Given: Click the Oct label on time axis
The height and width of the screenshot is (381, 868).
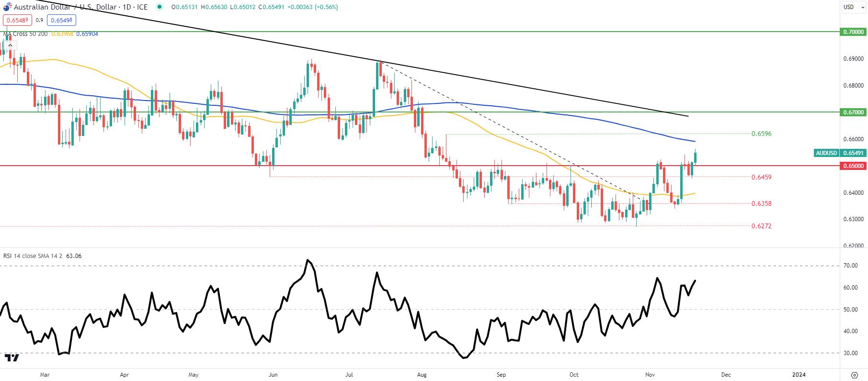Looking at the screenshot, I should pyautogui.click(x=574, y=375).
